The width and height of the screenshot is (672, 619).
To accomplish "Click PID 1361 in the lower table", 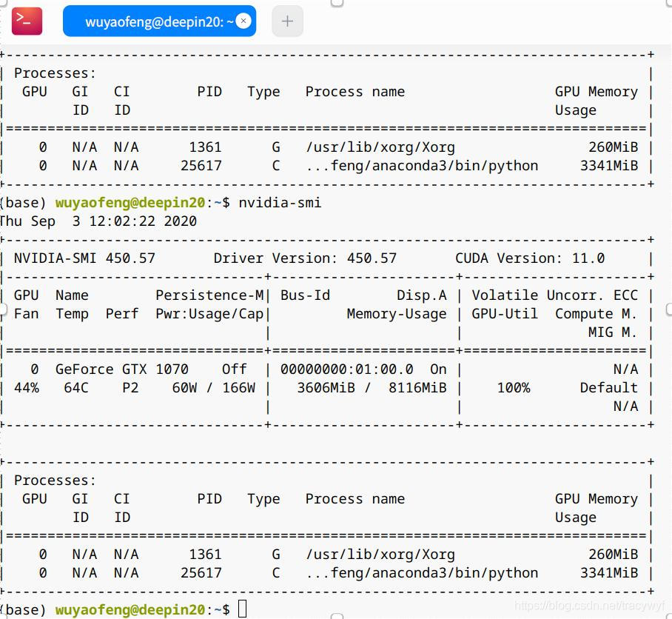I will [205, 555].
